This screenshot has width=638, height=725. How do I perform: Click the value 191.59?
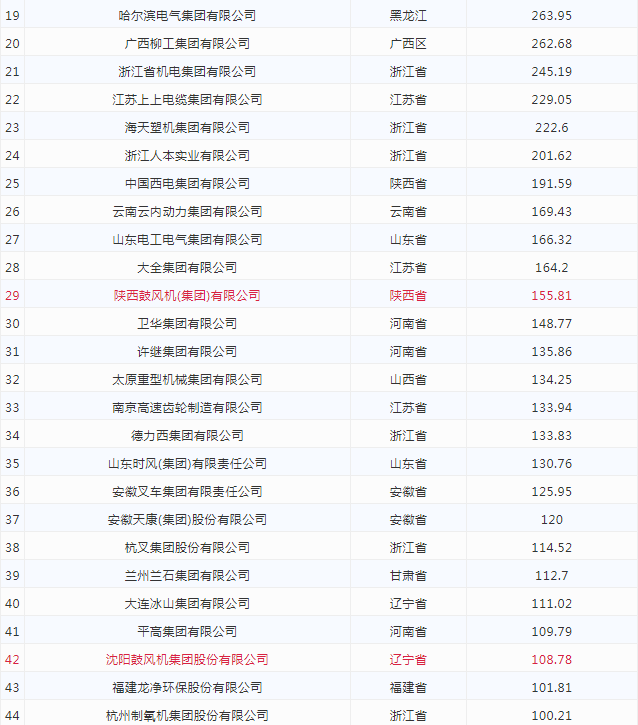552,184
